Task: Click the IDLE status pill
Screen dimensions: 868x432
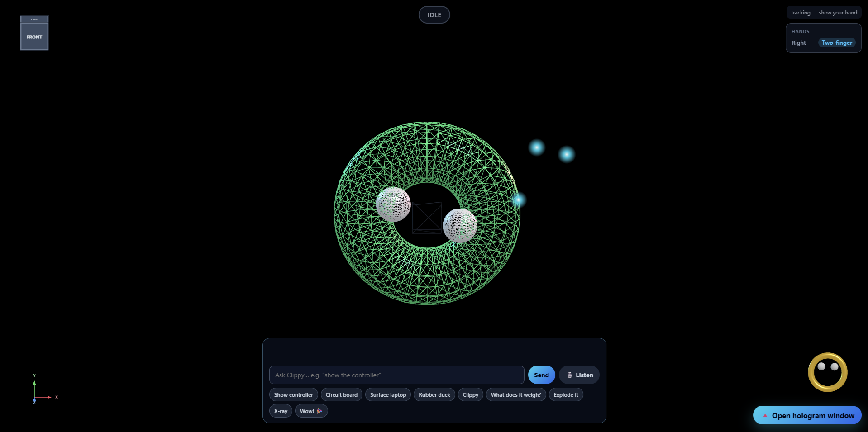Action: pos(434,15)
